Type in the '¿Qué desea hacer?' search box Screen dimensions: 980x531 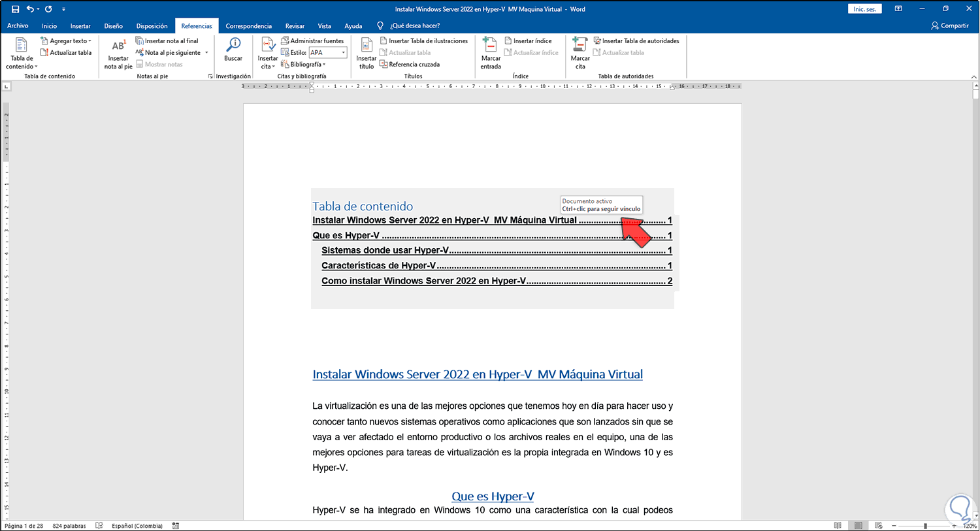pyautogui.click(x=415, y=26)
